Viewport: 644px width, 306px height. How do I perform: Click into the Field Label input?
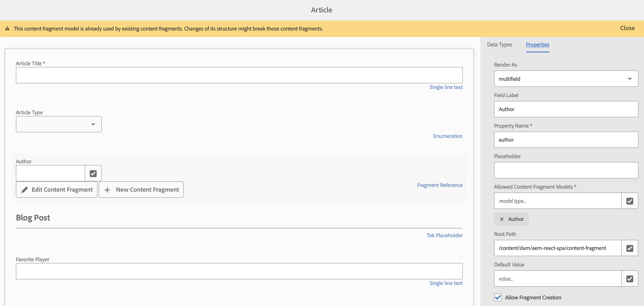566,109
